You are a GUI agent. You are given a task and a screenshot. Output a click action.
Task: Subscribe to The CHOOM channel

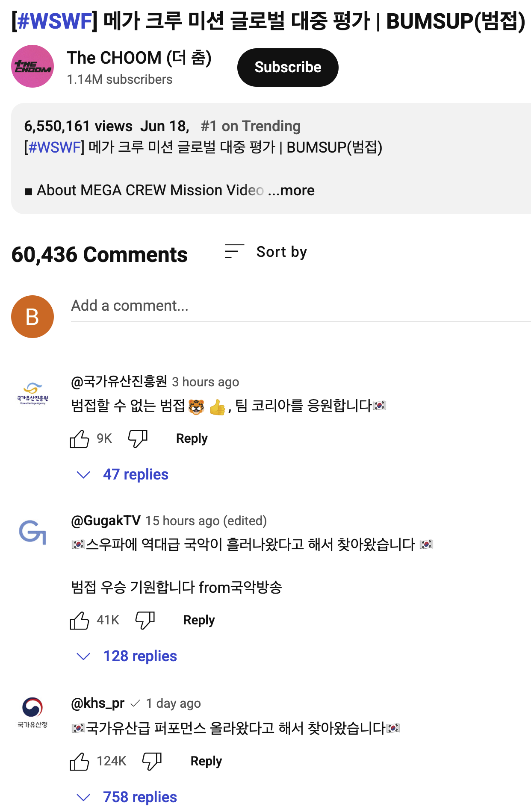pyautogui.click(x=288, y=67)
